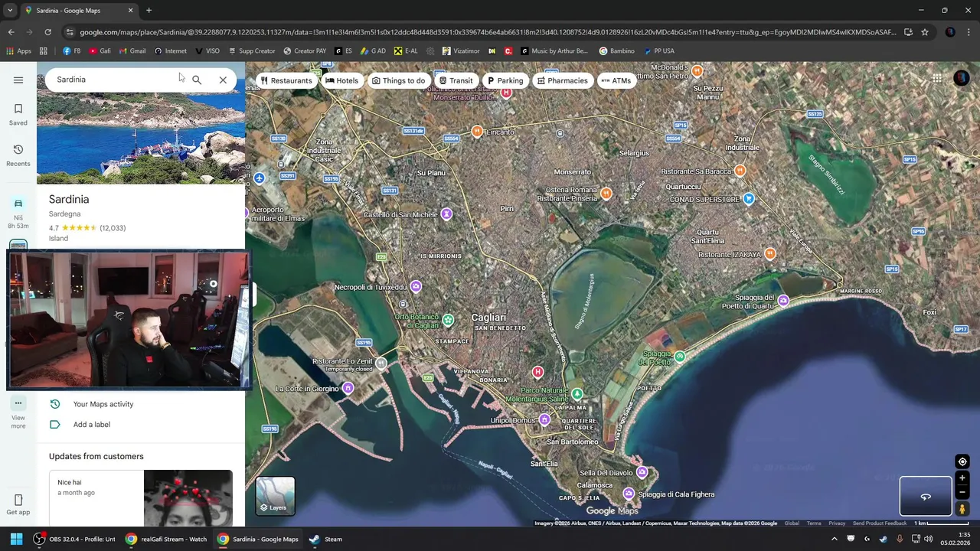Filter map by Restaurants chip
Image resolution: width=980 pixels, height=551 pixels.
(286, 80)
